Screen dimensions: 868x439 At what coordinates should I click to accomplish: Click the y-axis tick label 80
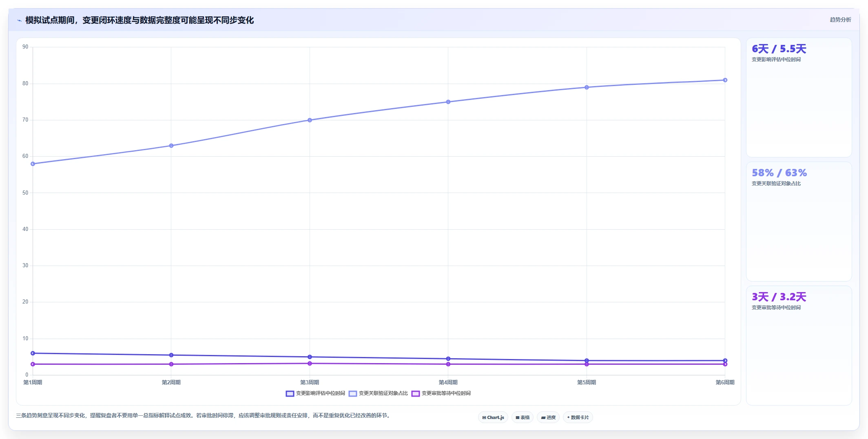click(25, 84)
